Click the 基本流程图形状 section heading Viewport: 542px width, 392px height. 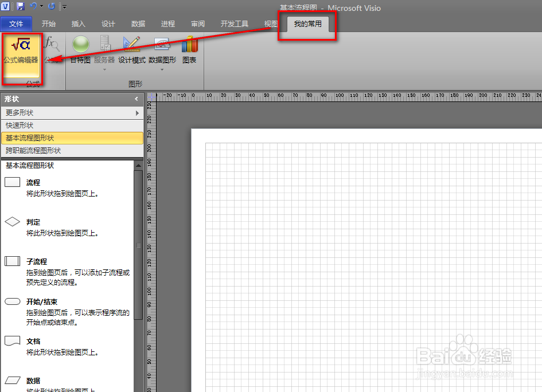tap(30, 166)
